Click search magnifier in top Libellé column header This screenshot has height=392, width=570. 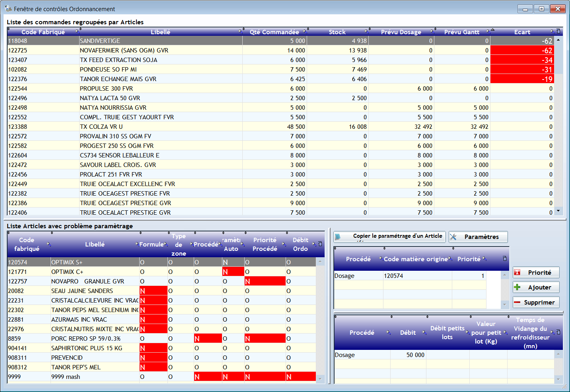tap(241, 31)
